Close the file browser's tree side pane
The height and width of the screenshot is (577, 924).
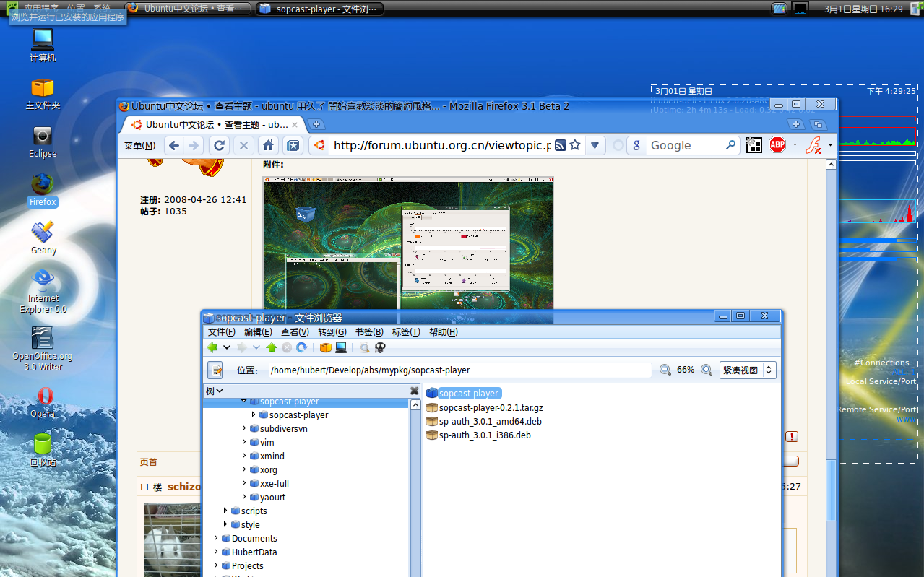click(x=414, y=391)
